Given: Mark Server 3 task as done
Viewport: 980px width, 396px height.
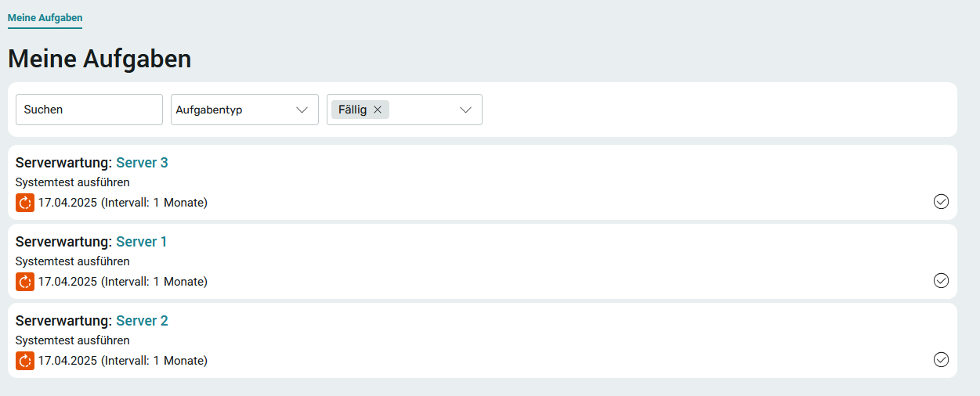Looking at the screenshot, I should click(x=941, y=202).
